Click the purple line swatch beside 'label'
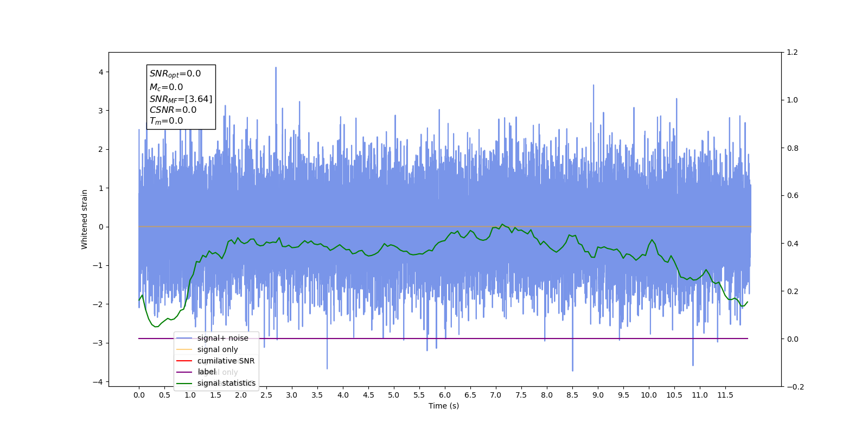Image resolution: width=868 pixels, height=434 pixels. pos(184,372)
